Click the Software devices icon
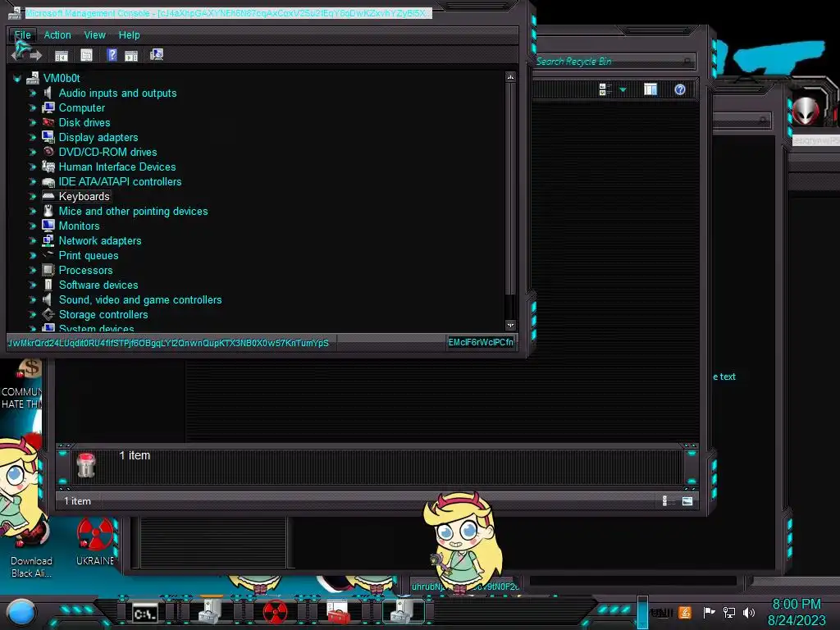The image size is (840, 630). [x=48, y=285]
